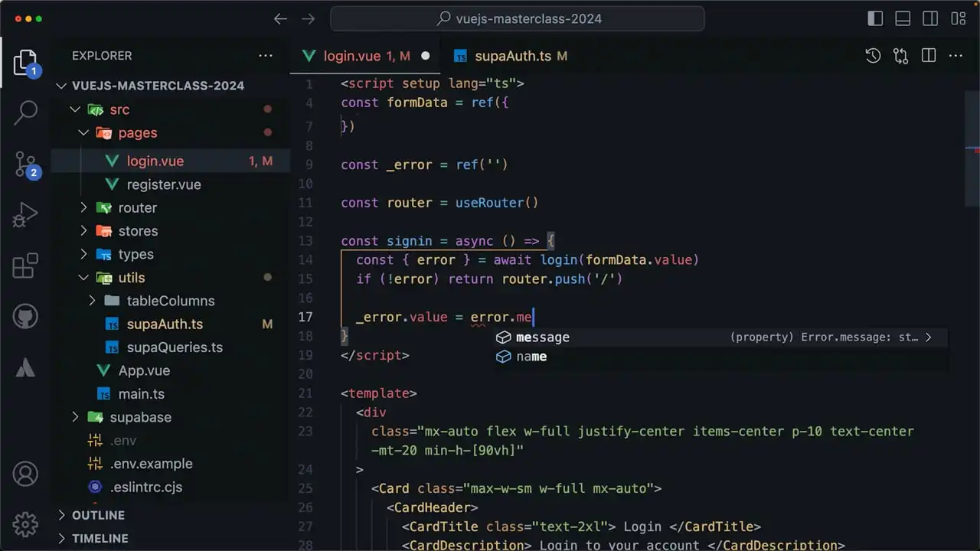Expand suggestion details arrow for message

[929, 337]
